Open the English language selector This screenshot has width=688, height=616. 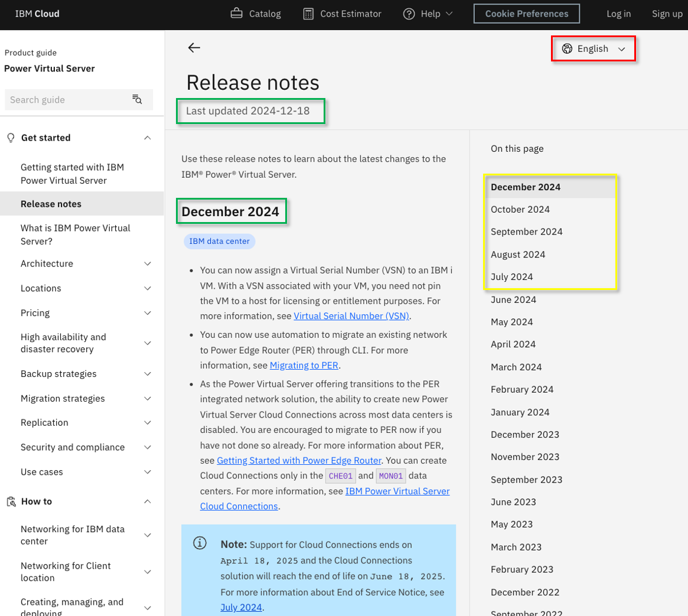(594, 48)
